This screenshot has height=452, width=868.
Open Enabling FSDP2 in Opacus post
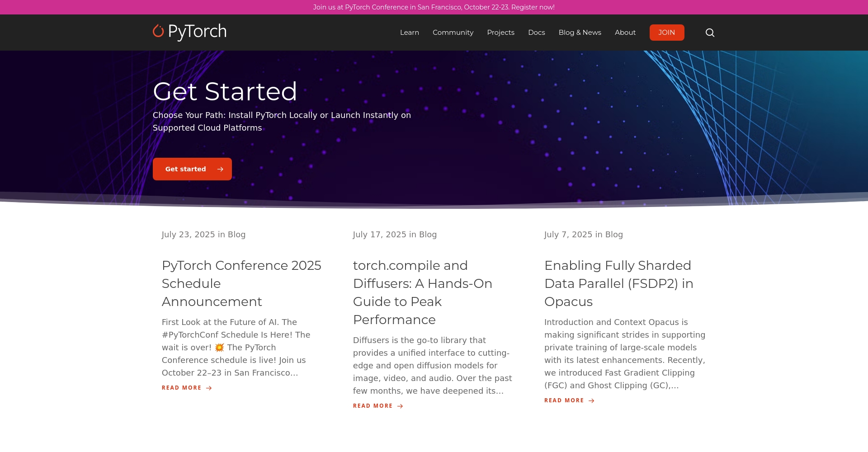click(x=618, y=283)
